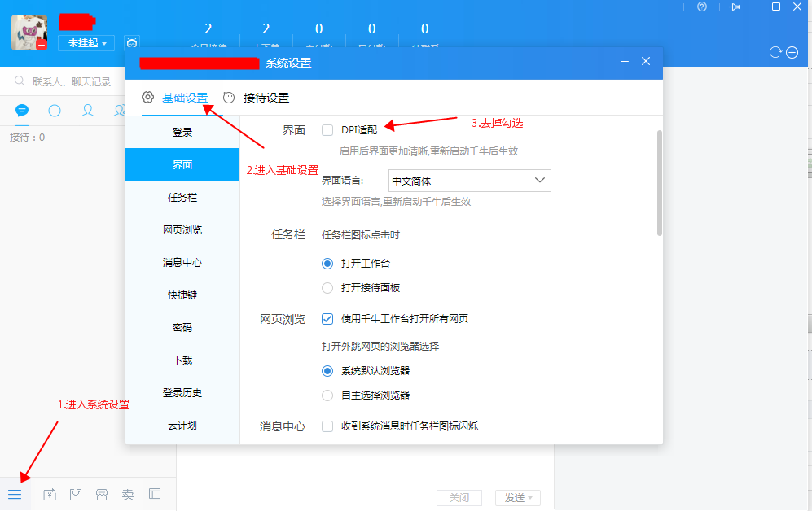Click the gear icon beside 基础设置
This screenshot has height=511, width=812.
[148, 97]
